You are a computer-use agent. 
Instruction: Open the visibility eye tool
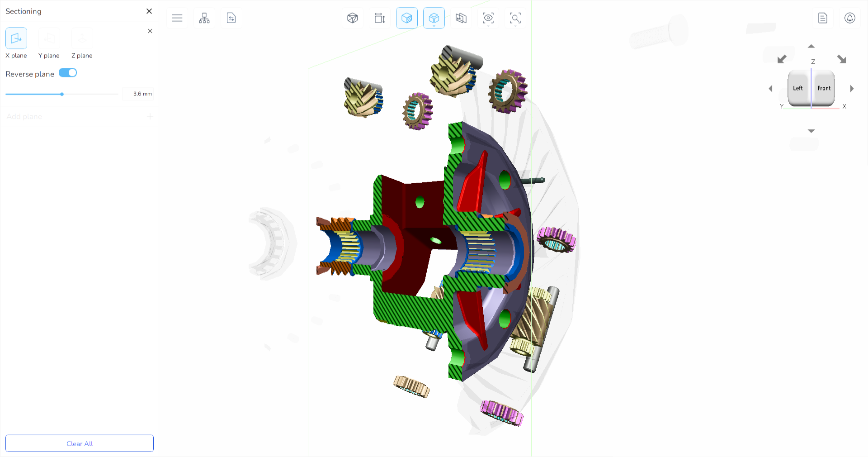click(488, 18)
